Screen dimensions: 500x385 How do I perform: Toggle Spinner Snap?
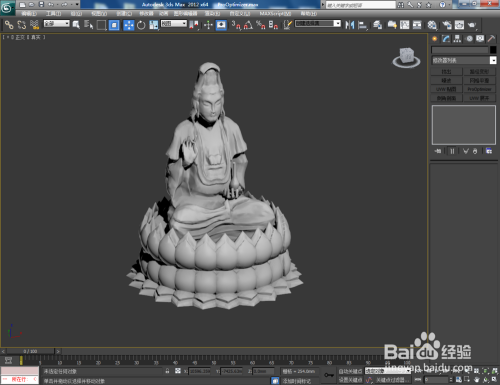pos(273,25)
